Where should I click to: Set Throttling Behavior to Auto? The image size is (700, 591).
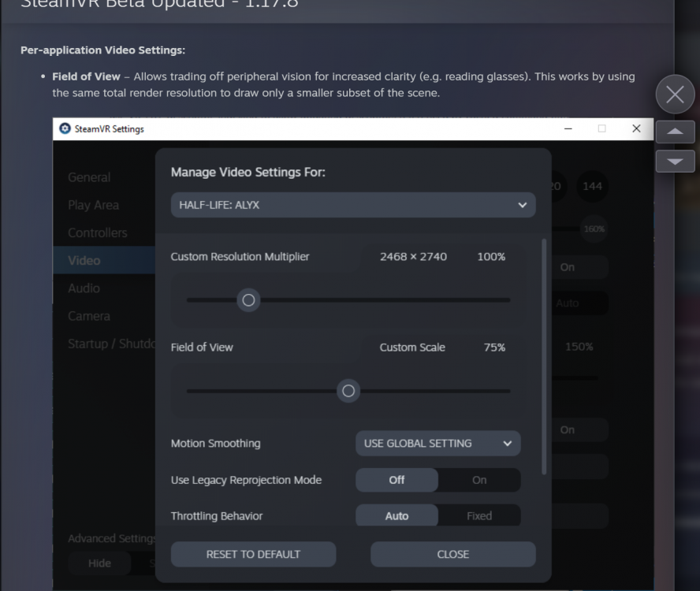[x=397, y=515]
